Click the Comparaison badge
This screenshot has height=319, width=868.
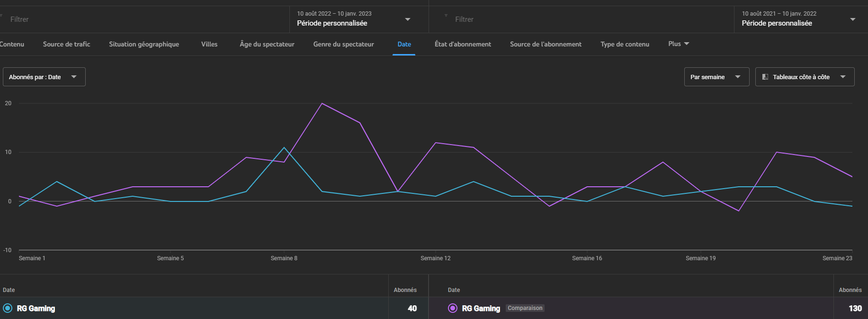[x=525, y=308]
